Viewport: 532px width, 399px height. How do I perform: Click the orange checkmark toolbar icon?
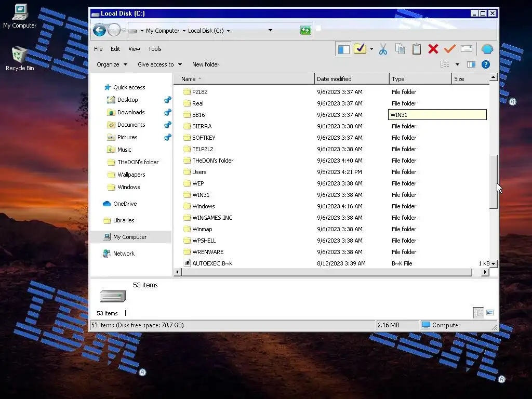pyautogui.click(x=449, y=49)
